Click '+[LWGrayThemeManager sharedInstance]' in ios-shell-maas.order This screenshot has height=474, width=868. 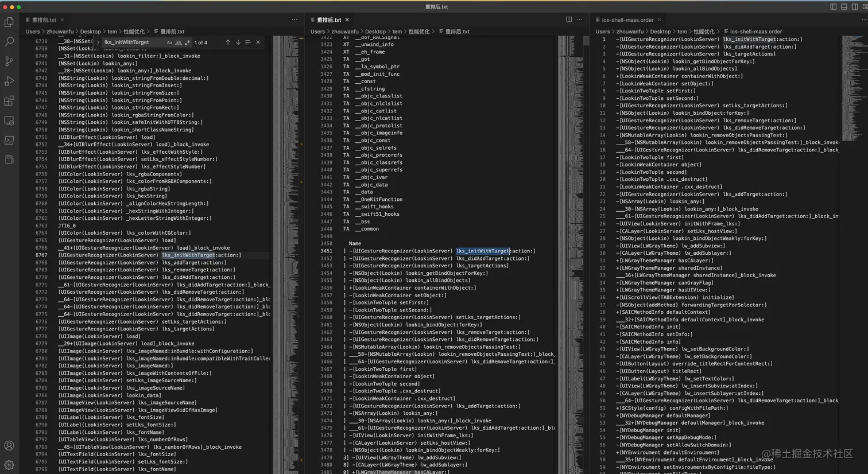[669, 268]
